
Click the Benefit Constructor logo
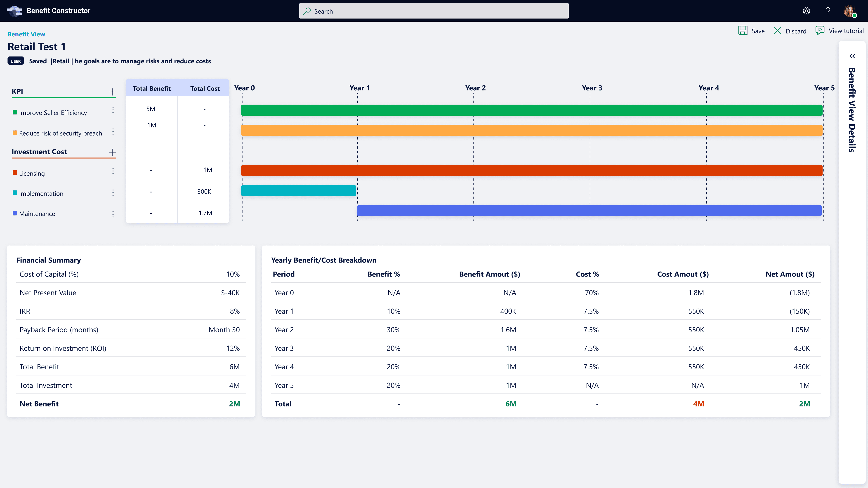tap(14, 11)
